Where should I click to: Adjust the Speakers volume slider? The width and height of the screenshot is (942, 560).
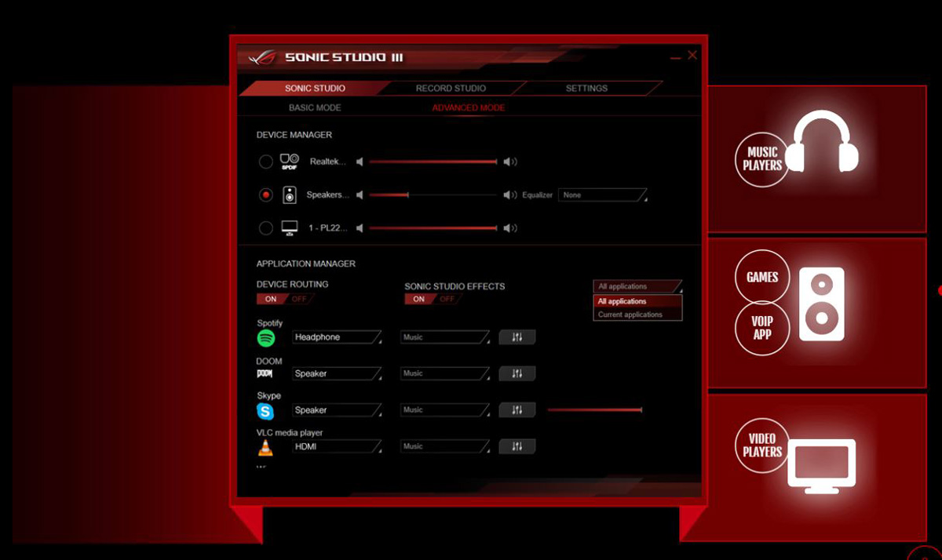[433, 195]
